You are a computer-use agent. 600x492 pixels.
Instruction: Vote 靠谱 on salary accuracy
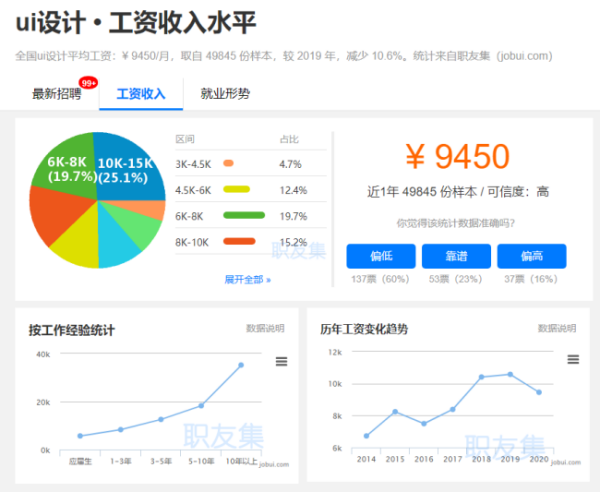(456, 256)
